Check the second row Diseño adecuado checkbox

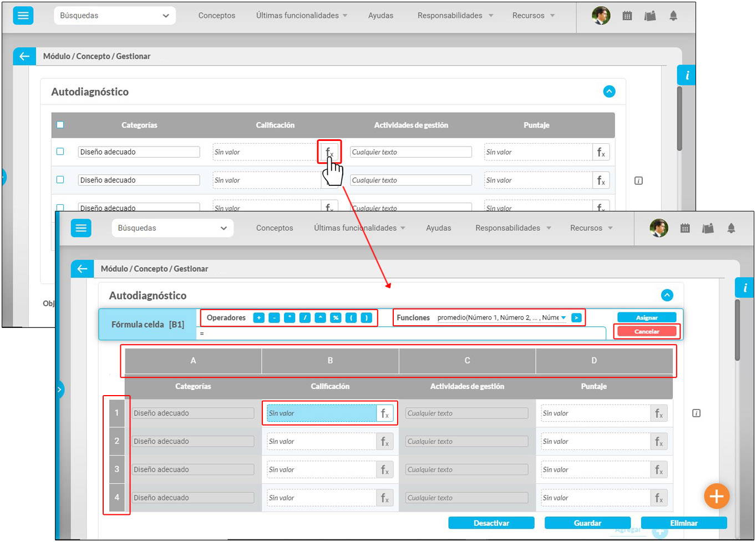point(60,180)
